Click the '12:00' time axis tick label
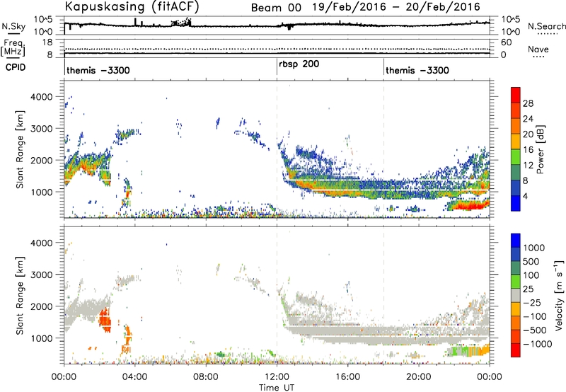Viewport: 566px width, 392px height. tap(277, 377)
